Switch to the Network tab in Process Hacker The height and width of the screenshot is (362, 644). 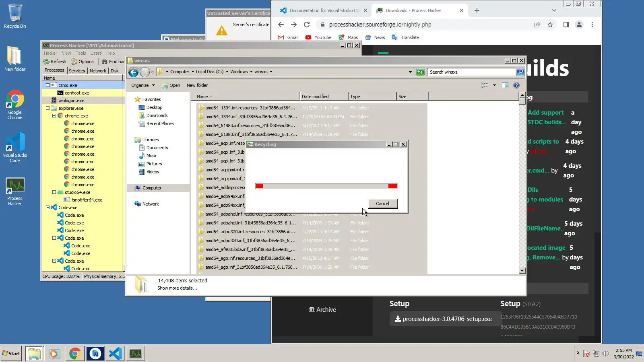coord(98,71)
